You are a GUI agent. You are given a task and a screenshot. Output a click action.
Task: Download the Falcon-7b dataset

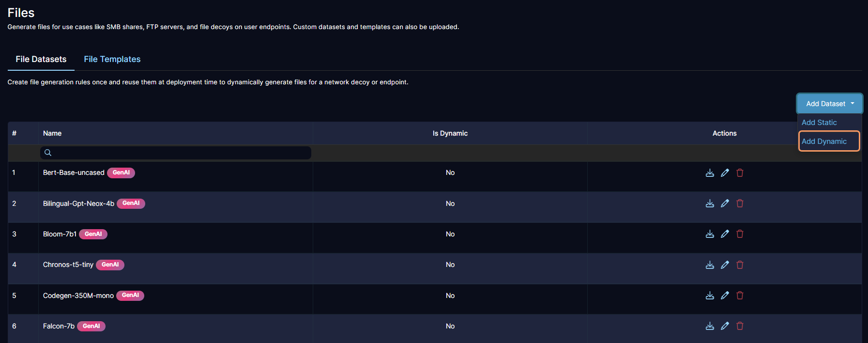coord(710,326)
